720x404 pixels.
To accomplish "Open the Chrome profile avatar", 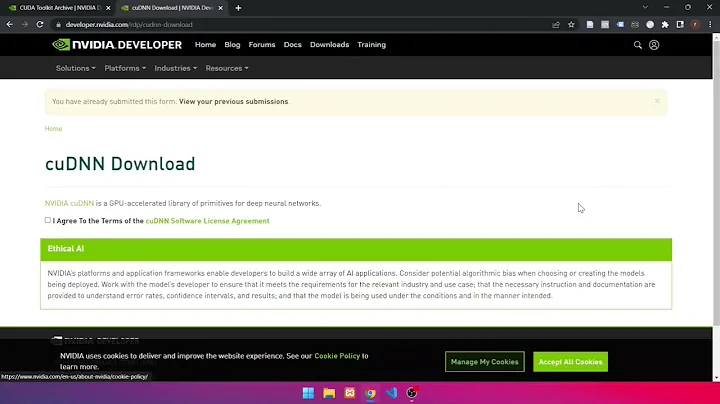I will [696, 25].
